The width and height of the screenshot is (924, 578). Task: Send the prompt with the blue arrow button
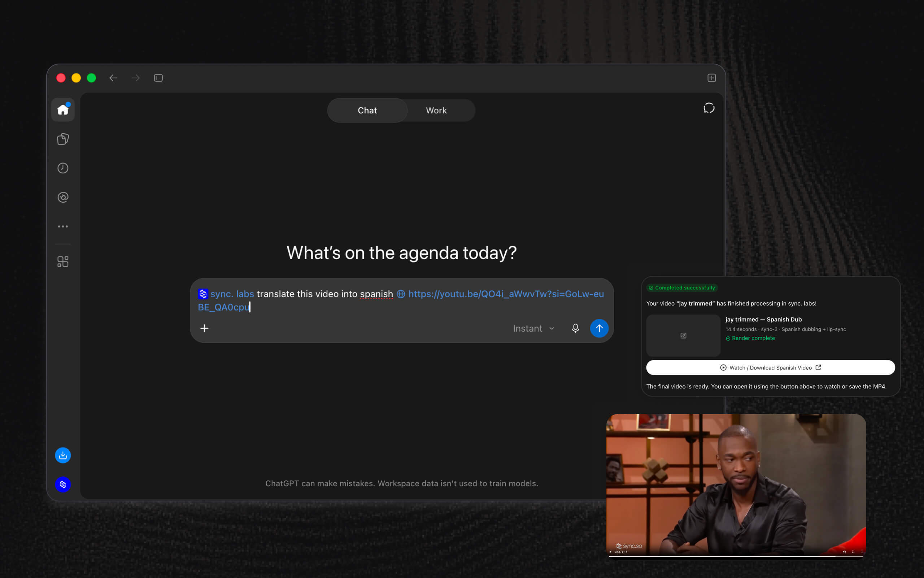(600, 328)
